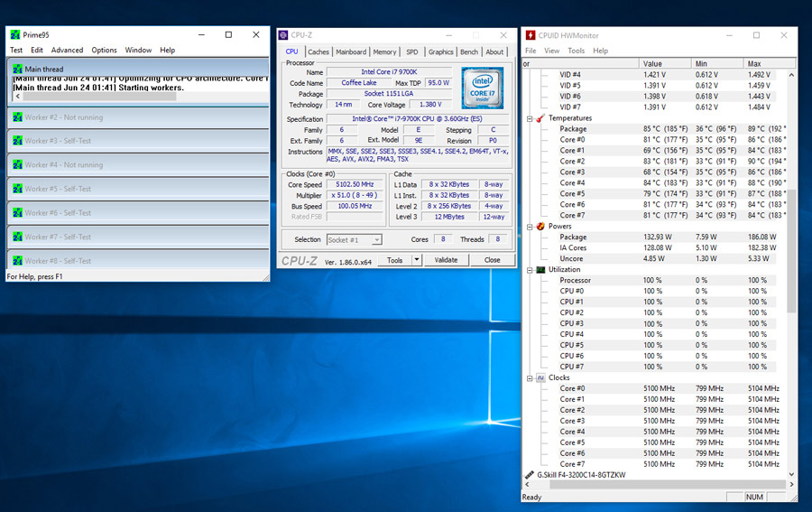The height and width of the screenshot is (512, 812).
Task: Click the Main thread horizontal scrollbar left arrow
Action: tap(18, 97)
